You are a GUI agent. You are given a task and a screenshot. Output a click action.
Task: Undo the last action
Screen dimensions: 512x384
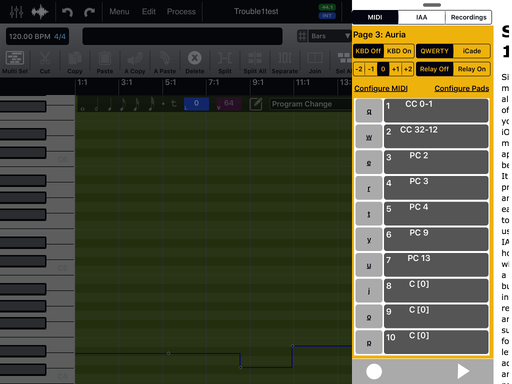click(68, 12)
